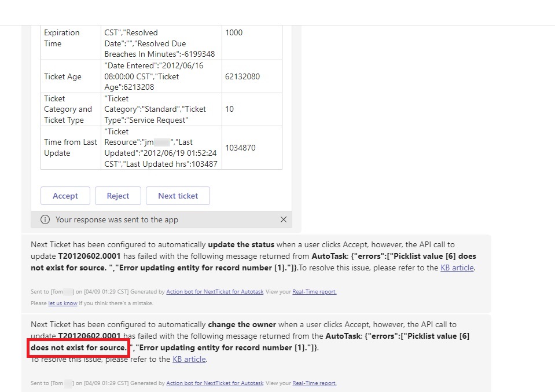Click the 1034870 value in the table
Viewport: 555px width, 392px height.
point(240,148)
